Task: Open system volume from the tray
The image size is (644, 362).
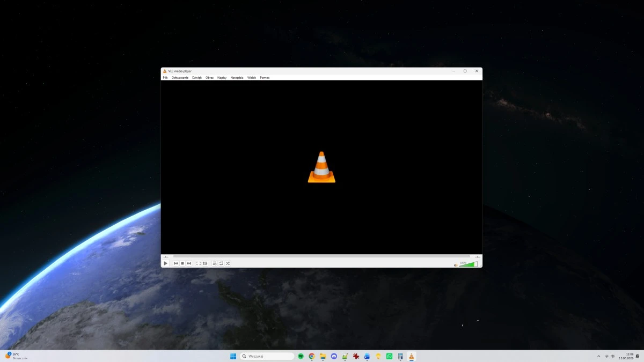Action: tap(612, 356)
